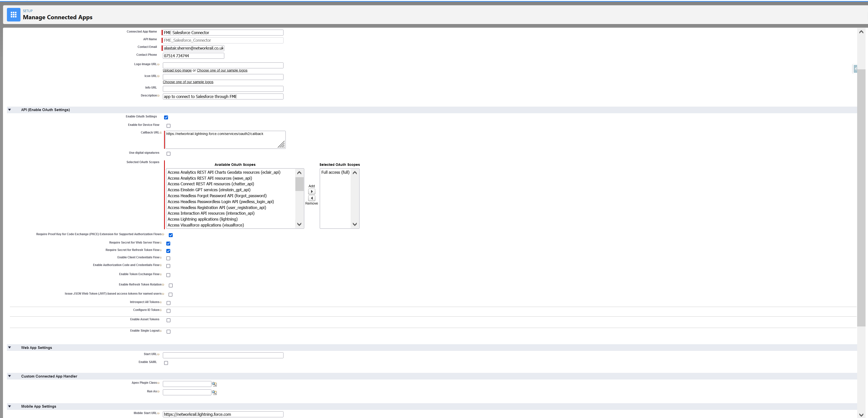Check Enable SAML checkbox
This screenshot has height=418, width=868.
pos(166,363)
